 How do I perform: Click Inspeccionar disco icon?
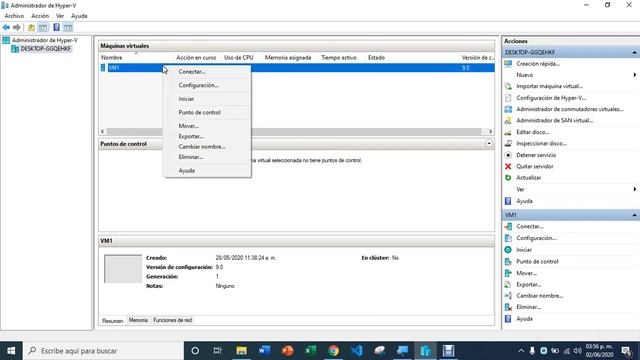click(x=508, y=143)
